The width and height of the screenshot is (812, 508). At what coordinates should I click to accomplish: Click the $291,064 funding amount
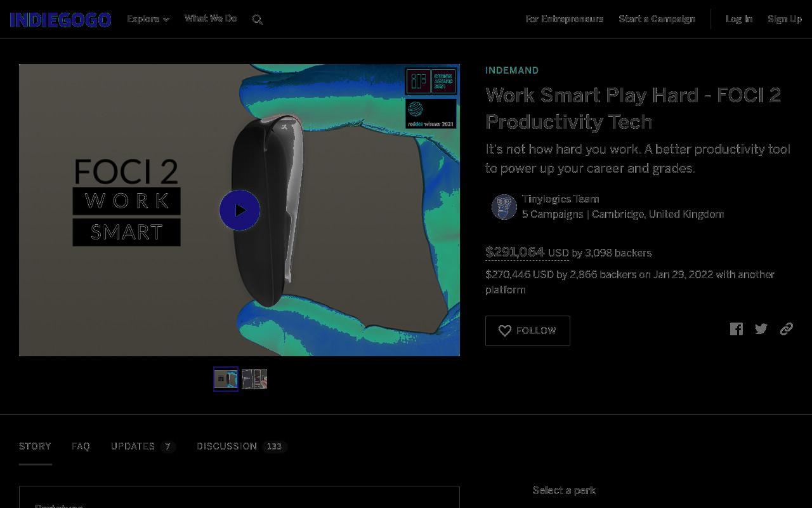(x=515, y=252)
